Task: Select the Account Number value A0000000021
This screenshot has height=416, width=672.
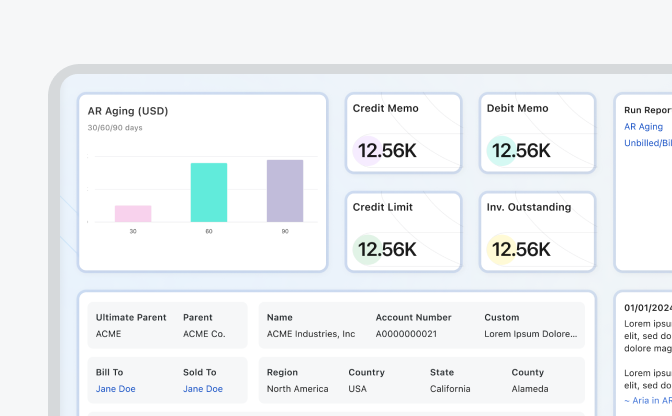Action: (x=405, y=333)
